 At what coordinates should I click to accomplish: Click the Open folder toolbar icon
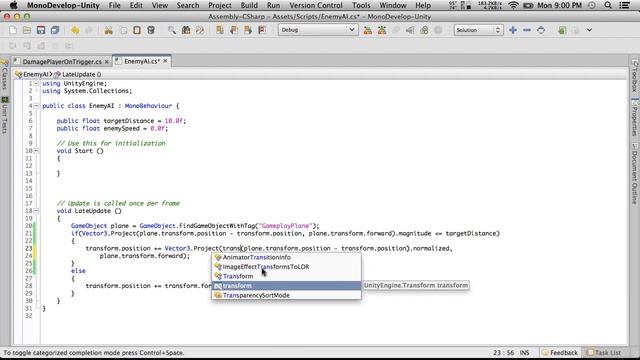(x=27, y=30)
